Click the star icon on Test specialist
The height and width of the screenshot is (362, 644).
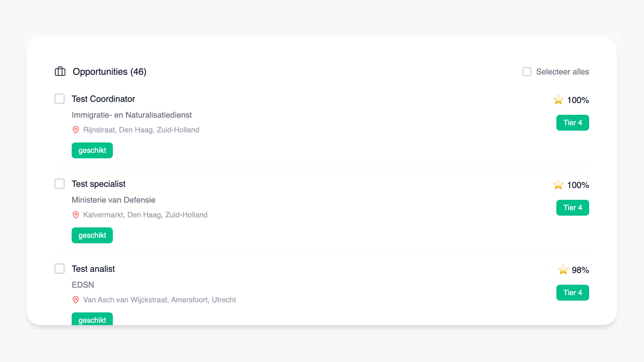click(558, 185)
